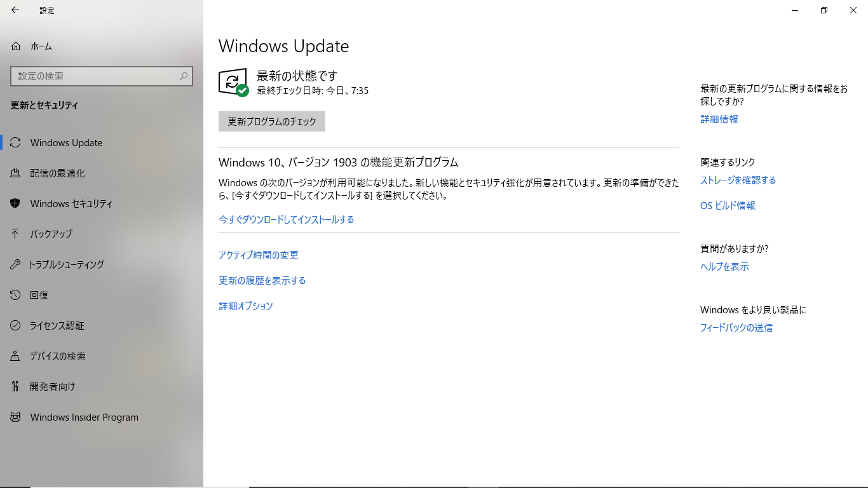868x488 pixels.
Task: Click the Backup (バックアップ) upward arrow icon
Action: pos(16,234)
